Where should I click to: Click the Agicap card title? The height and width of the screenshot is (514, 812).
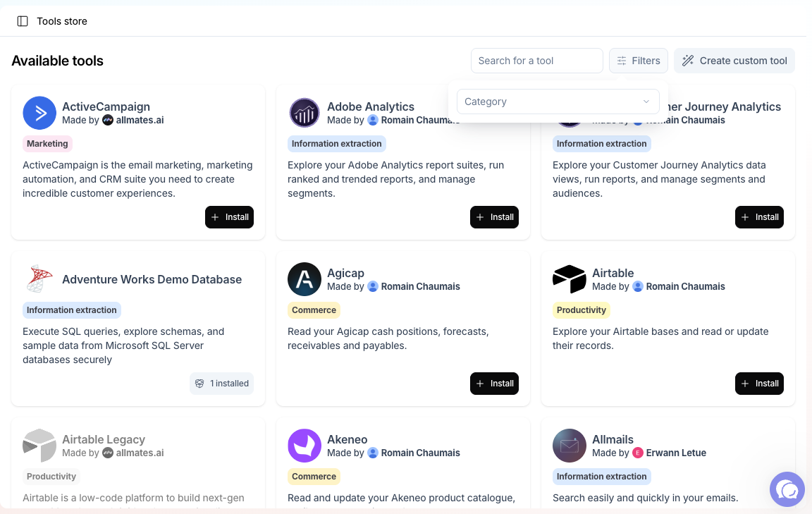[345, 273]
